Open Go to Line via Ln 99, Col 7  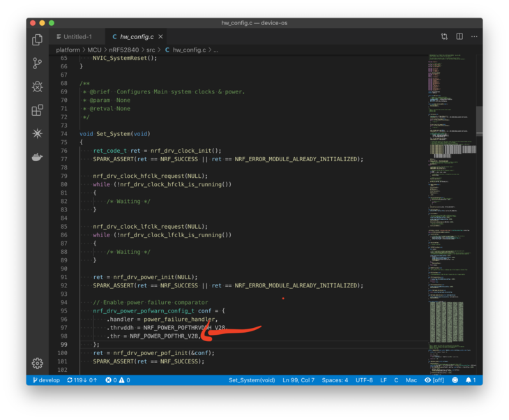(x=298, y=380)
